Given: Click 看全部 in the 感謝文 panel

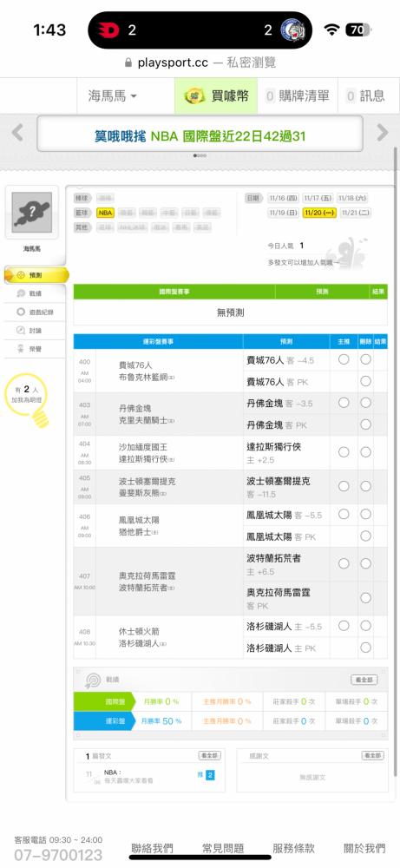Looking at the screenshot, I should click(372, 756).
